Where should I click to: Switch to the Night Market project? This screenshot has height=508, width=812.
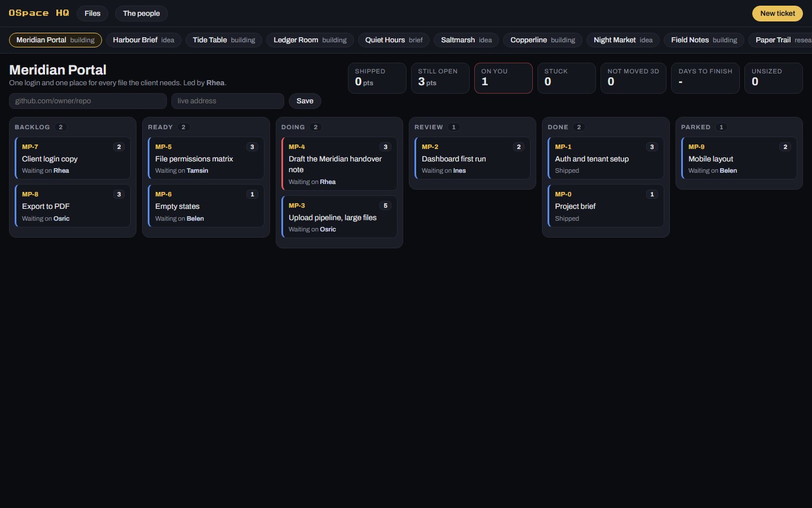[623, 40]
